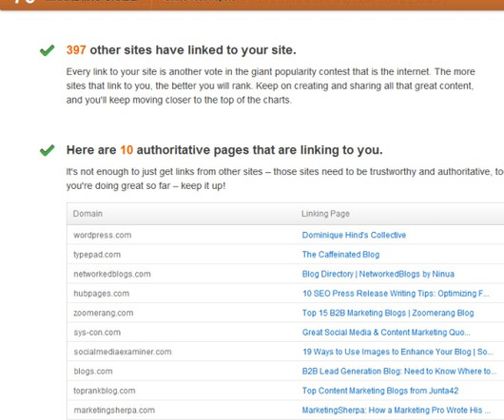This screenshot has width=504, height=420.
Task: Select the wordpress.com domain cell
Action: (x=103, y=235)
